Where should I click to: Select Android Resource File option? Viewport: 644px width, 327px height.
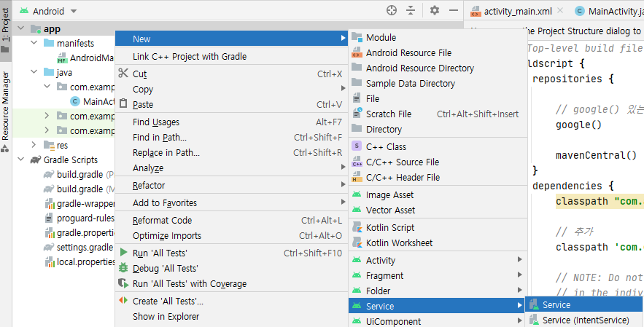tap(437, 53)
